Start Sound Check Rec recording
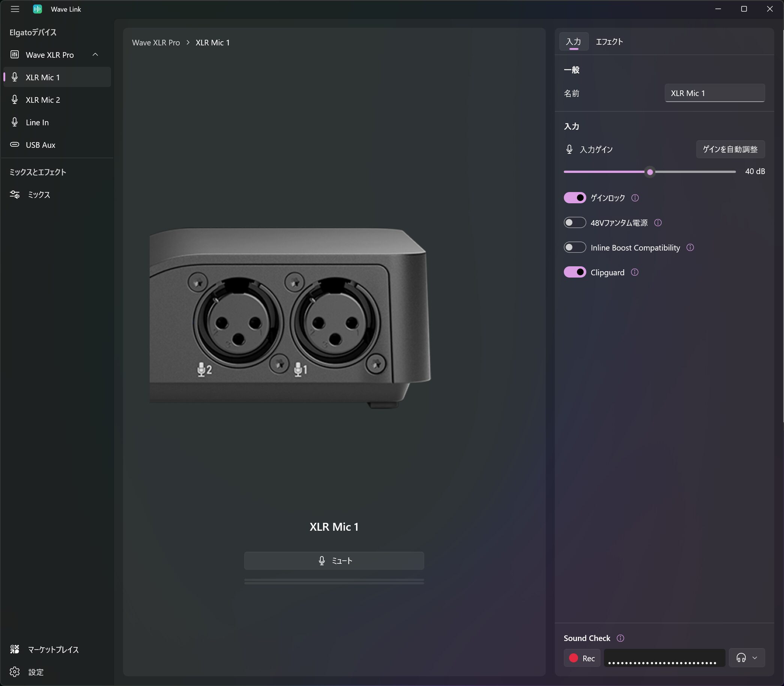Viewport: 784px width, 686px height. coord(582,658)
